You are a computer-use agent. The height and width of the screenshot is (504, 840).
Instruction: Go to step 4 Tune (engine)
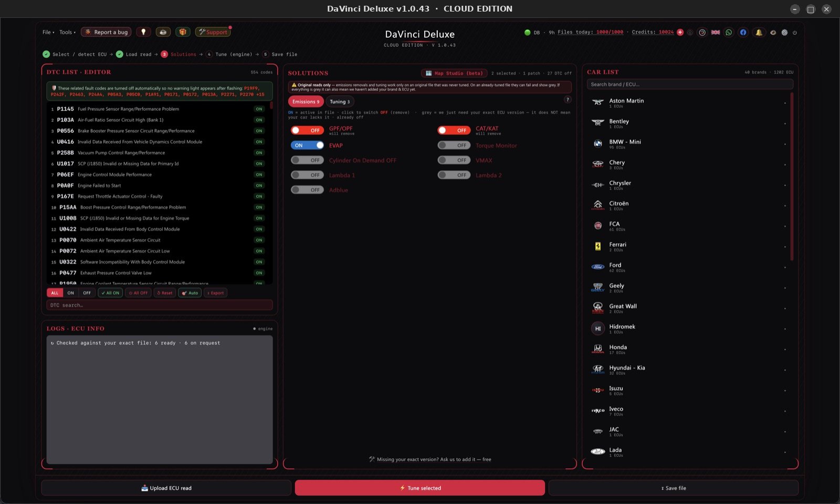click(x=229, y=54)
